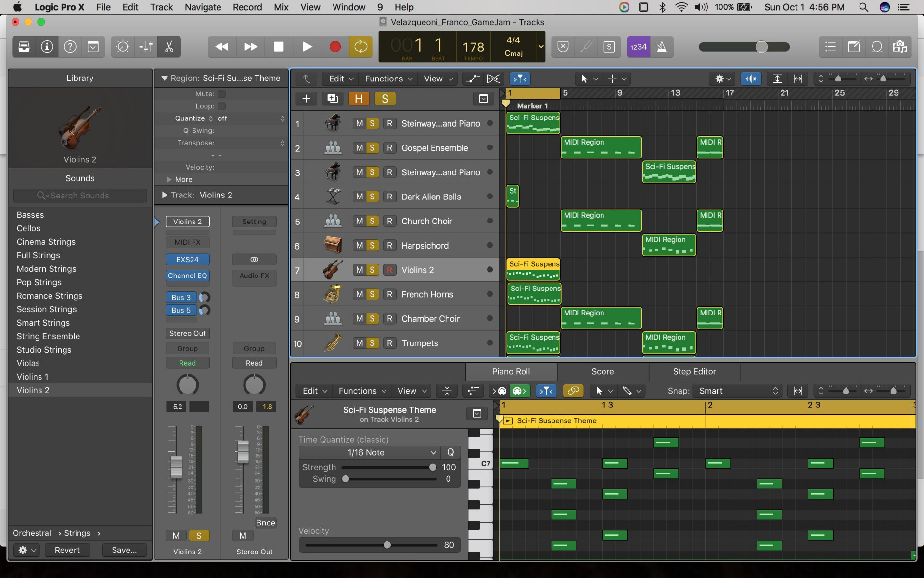Open the Media Browser icon
The image size is (924, 578).
click(x=899, y=47)
